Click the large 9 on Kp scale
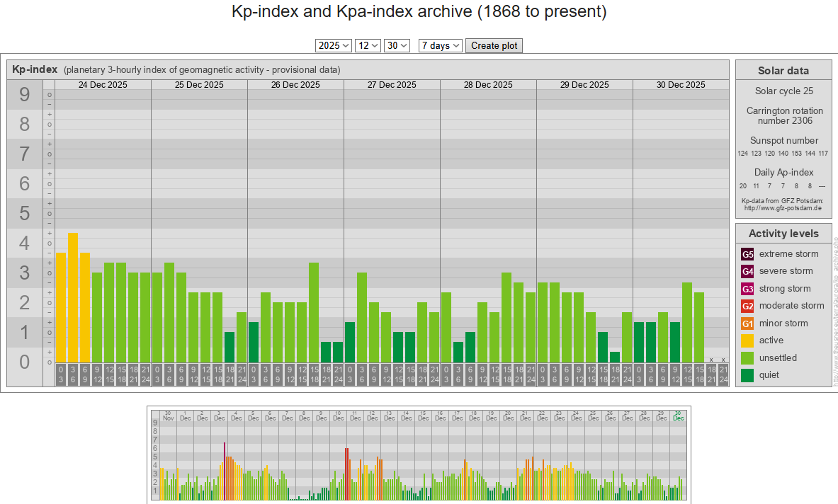The image size is (838, 504). [25, 95]
